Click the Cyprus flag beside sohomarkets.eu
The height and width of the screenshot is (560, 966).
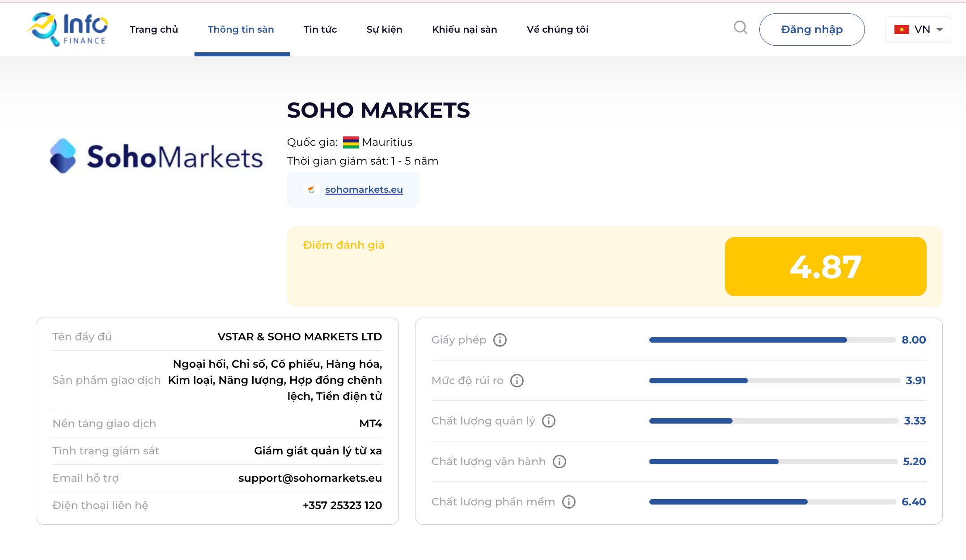(x=311, y=190)
